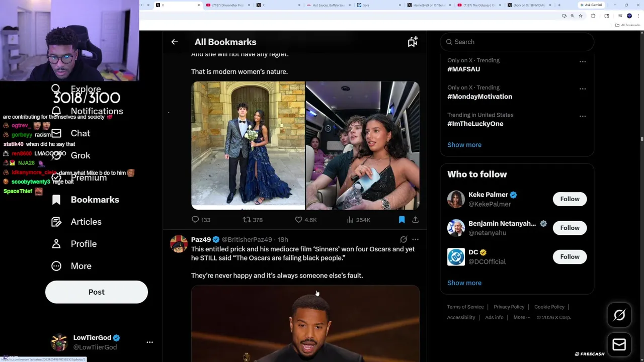Open more options for #MAFSAU trend

pos(583,62)
